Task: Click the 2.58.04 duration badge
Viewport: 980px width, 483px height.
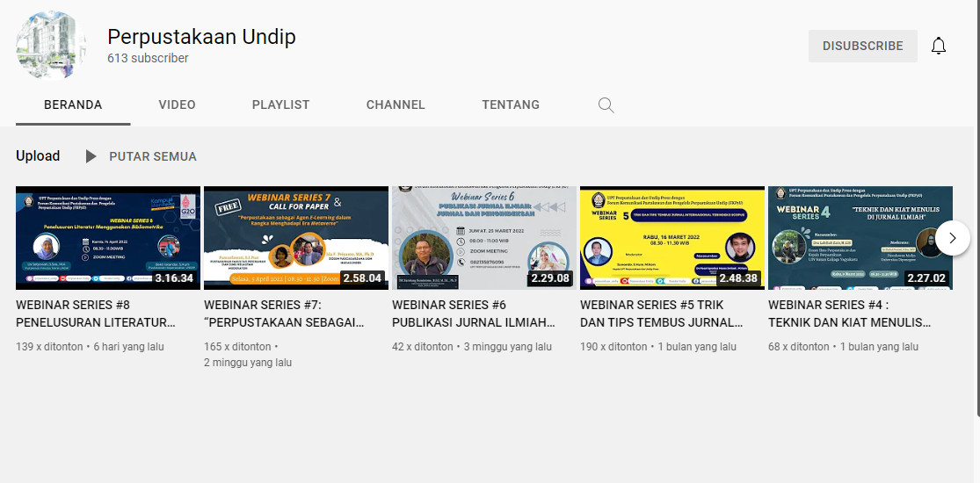Action: click(362, 278)
